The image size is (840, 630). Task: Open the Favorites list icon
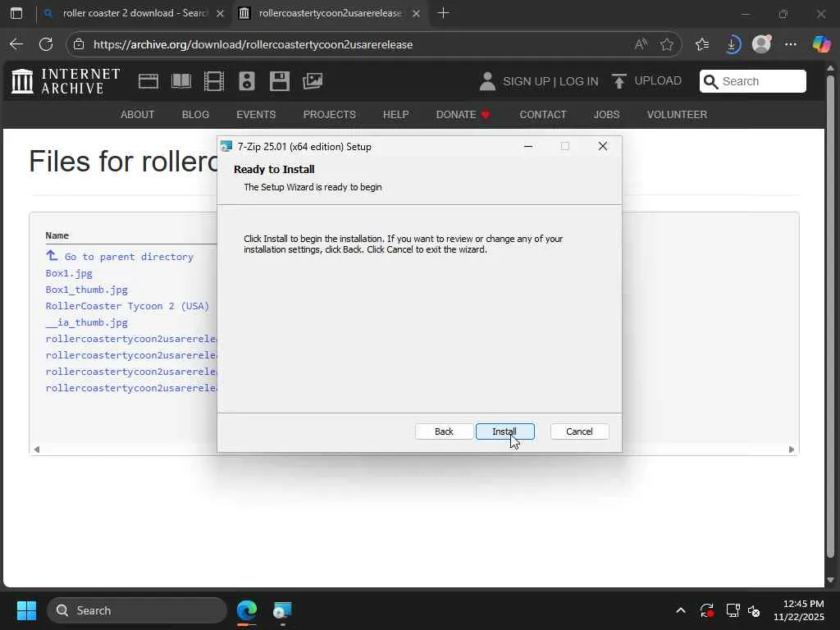[702, 44]
